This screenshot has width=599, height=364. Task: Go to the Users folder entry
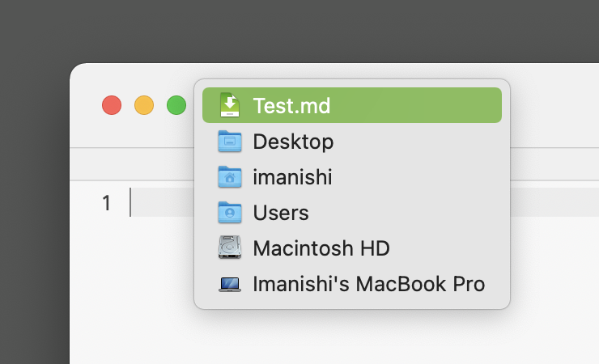click(352, 213)
